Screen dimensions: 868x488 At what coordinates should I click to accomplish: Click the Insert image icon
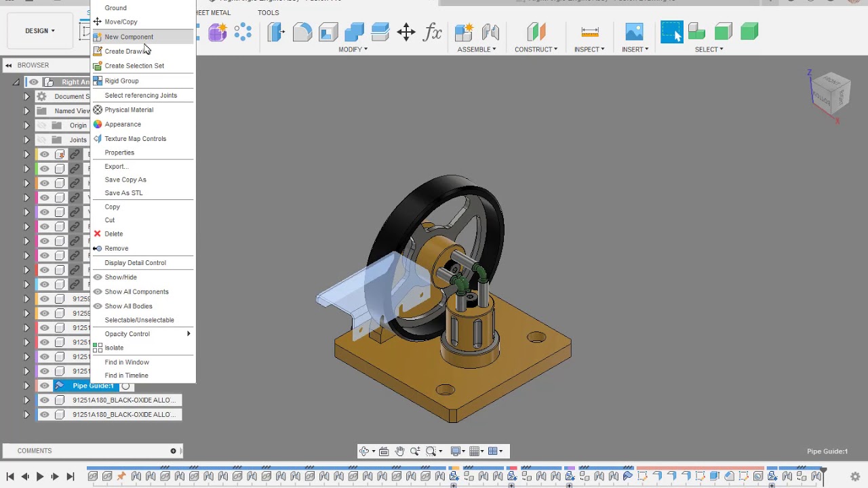click(634, 32)
